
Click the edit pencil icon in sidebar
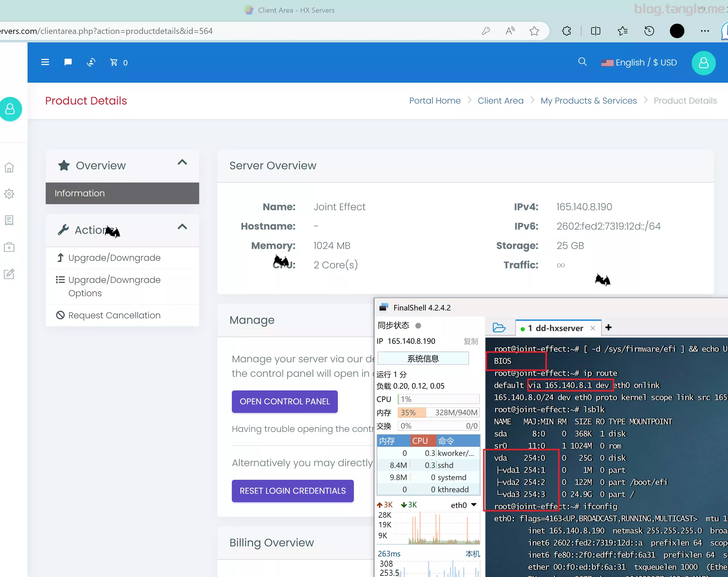(x=9, y=274)
